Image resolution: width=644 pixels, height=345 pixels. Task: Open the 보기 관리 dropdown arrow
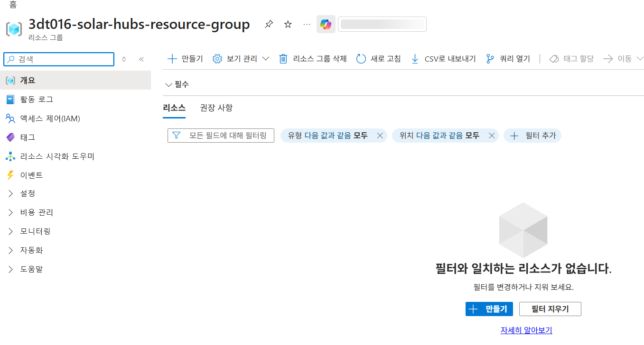click(266, 59)
